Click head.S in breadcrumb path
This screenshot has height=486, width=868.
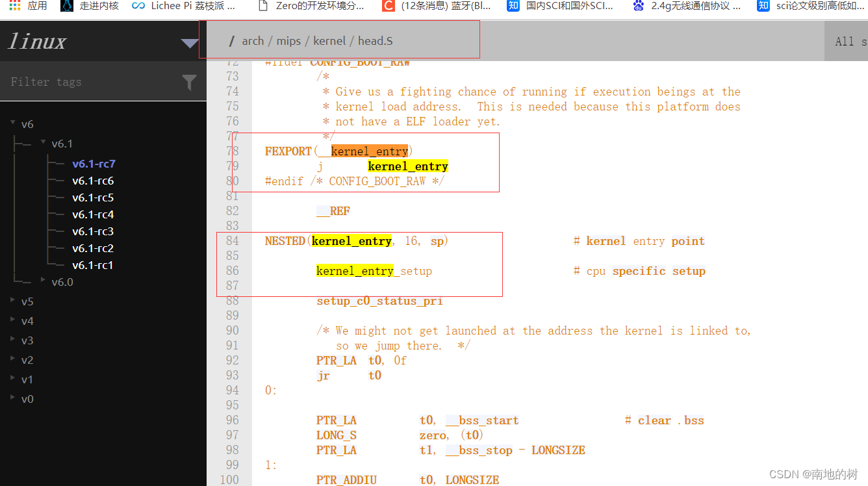point(376,41)
